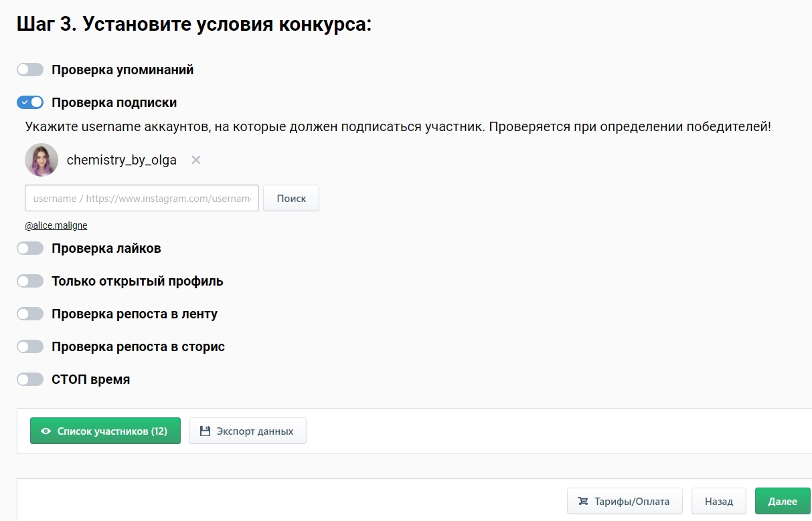The height and width of the screenshot is (521, 812).
Task: Go back using the Назад button
Action: tap(718, 500)
